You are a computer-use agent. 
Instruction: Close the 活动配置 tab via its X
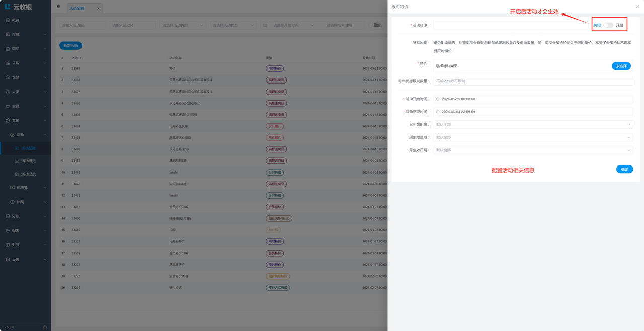(98, 8)
